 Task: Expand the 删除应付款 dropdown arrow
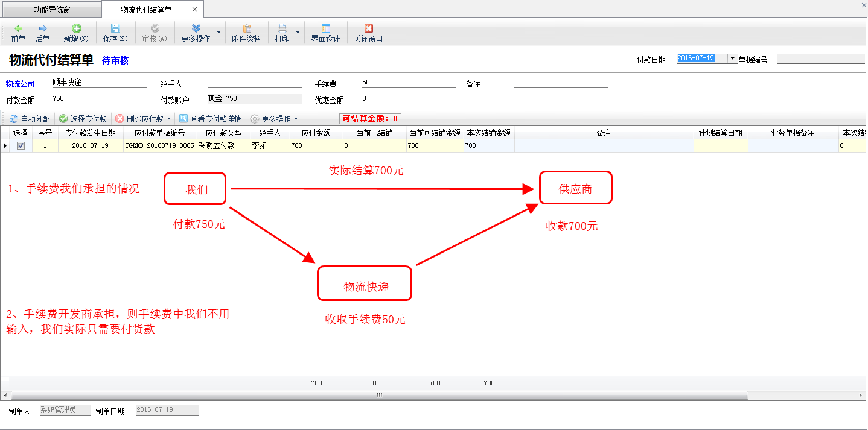(x=168, y=119)
